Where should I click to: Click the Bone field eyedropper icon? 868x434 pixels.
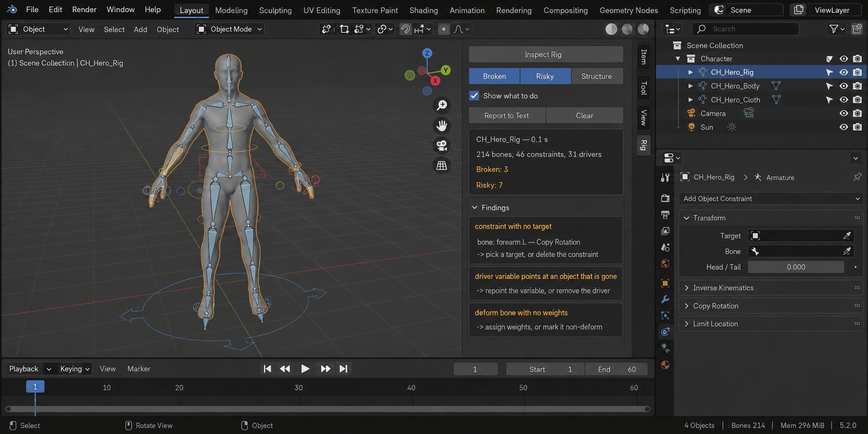click(x=847, y=251)
